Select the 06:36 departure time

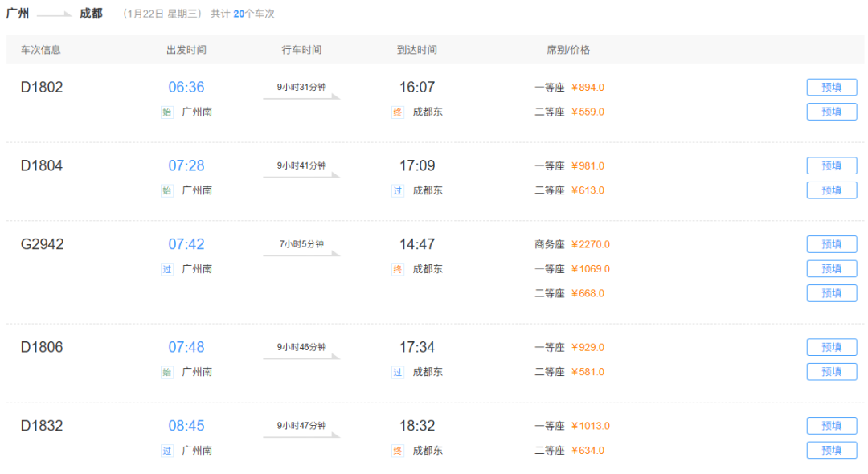(x=186, y=88)
